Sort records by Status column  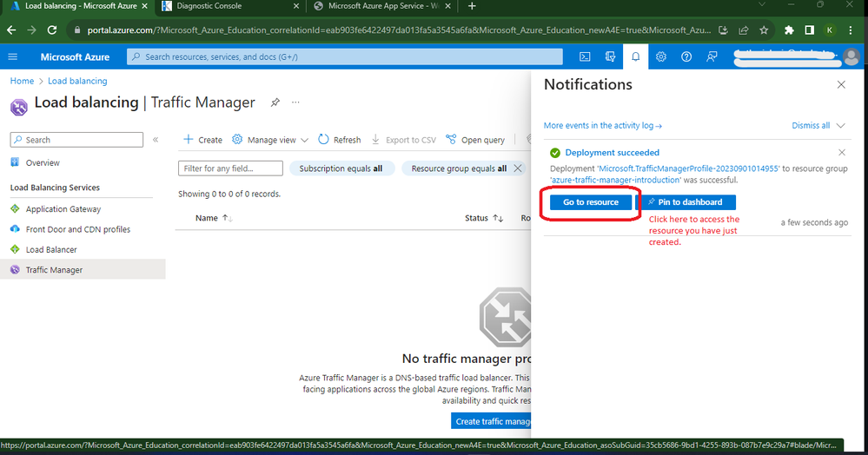[484, 218]
